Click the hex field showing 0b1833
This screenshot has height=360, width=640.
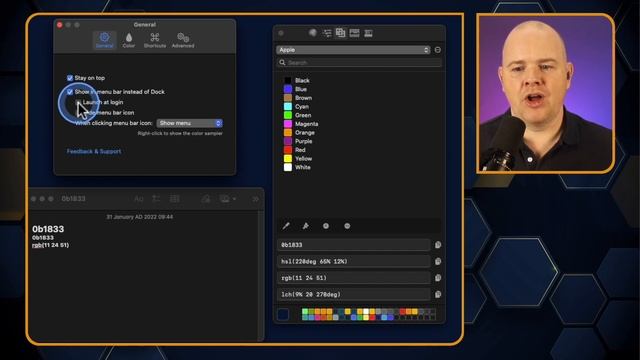353,245
